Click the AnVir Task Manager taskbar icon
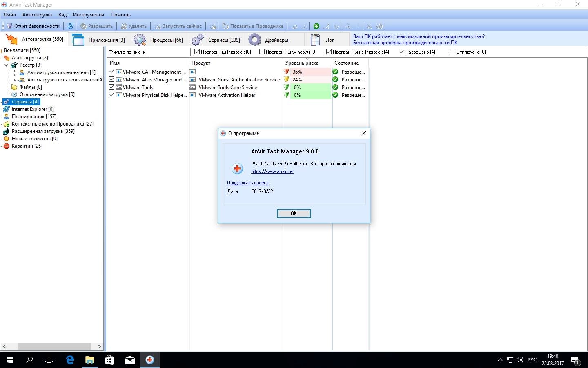This screenshot has width=588, height=368. [x=149, y=360]
